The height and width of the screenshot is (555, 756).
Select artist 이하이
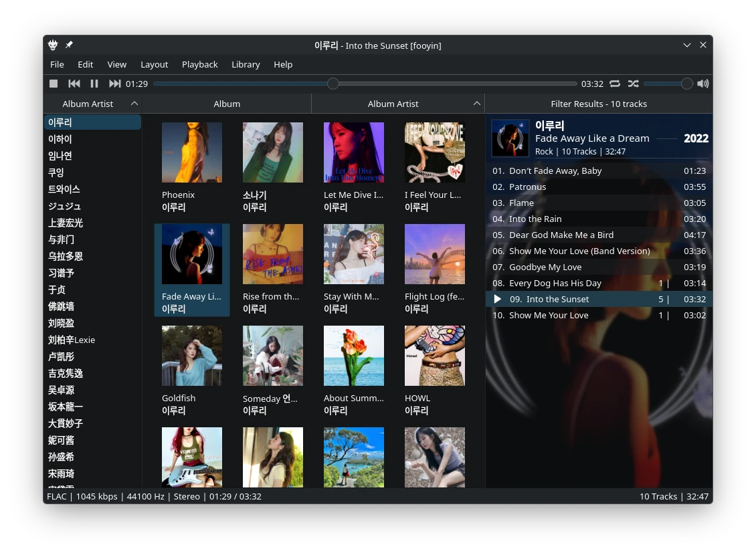pos(92,139)
